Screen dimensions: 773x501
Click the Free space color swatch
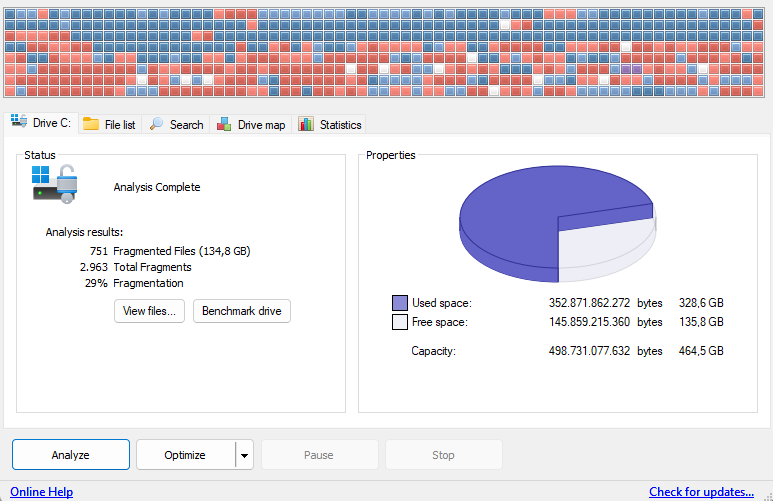(400, 322)
